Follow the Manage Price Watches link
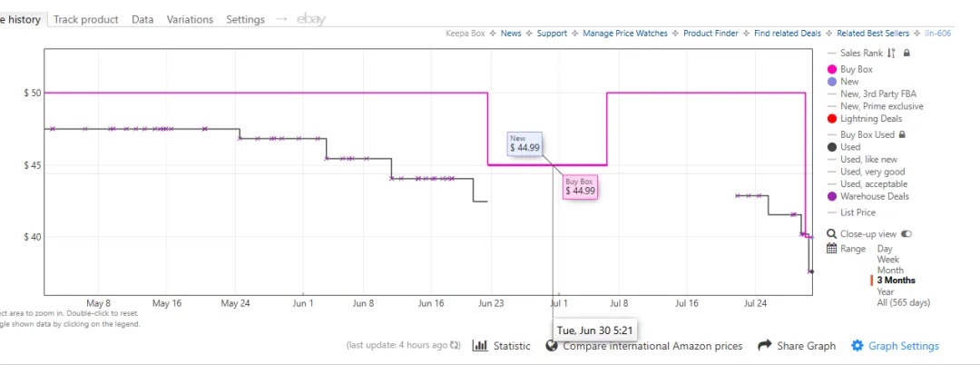The height and width of the screenshot is (365, 980). [625, 33]
